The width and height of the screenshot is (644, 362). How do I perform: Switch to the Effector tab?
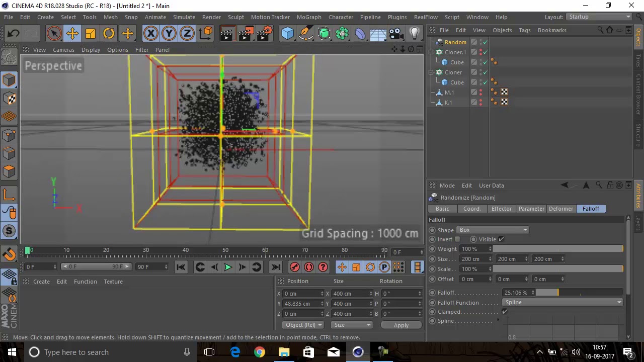(x=501, y=209)
